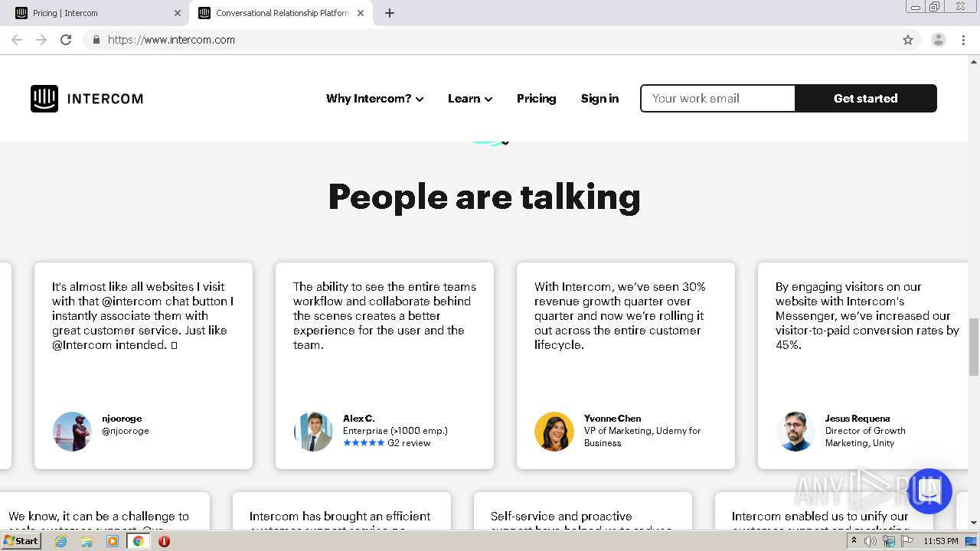Image resolution: width=980 pixels, height=551 pixels.
Task: Click the address bar URL
Action: 171,40
